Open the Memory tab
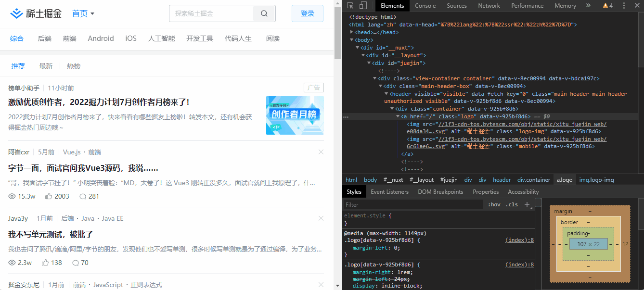The height and width of the screenshot is (290, 644). (565, 6)
